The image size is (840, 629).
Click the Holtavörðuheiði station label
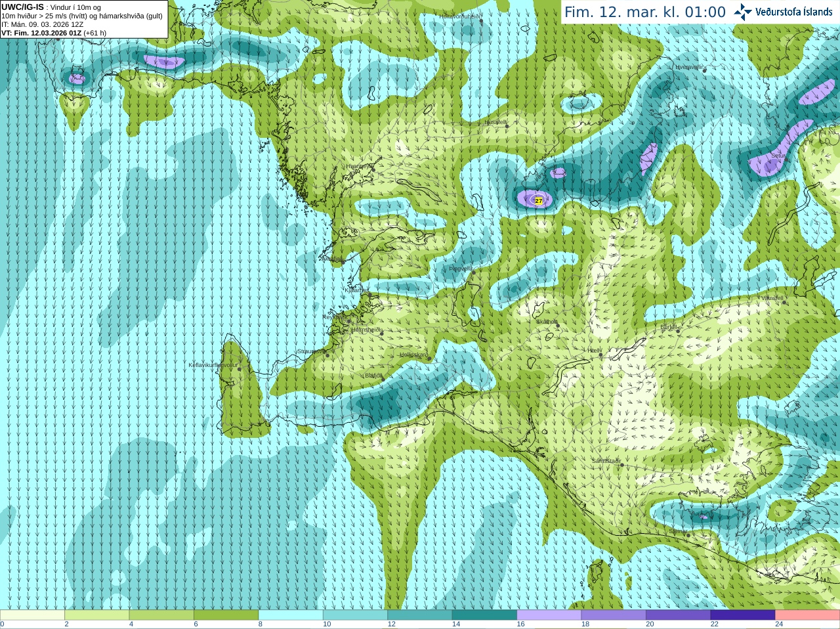(x=461, y=16)
